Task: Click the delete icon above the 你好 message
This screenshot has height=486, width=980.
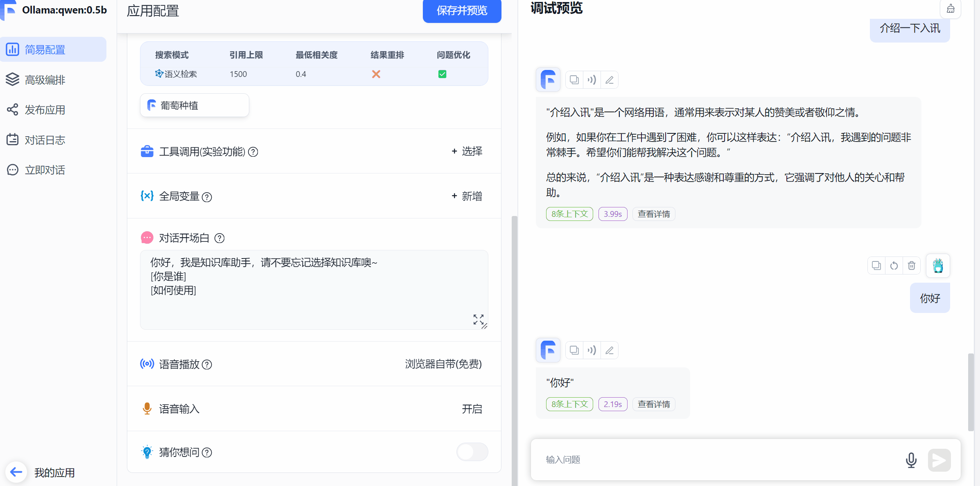Action: click(912, 265)
